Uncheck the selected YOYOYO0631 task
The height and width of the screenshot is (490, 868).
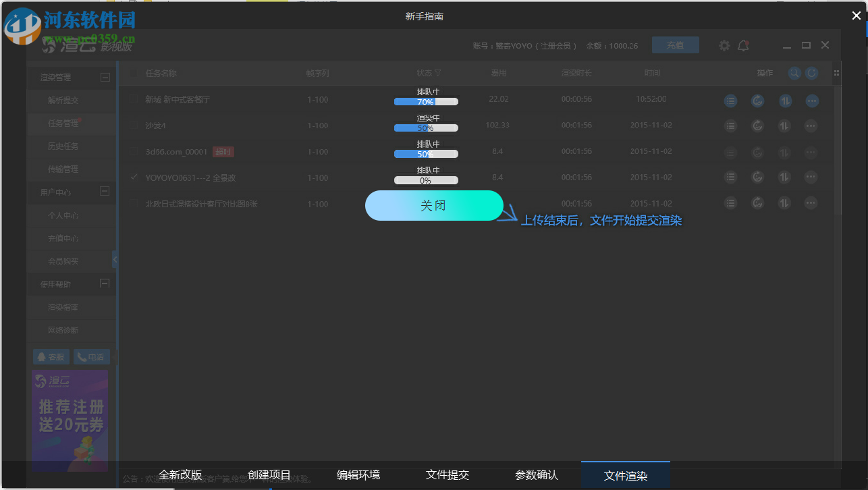(x=132, y=177)
